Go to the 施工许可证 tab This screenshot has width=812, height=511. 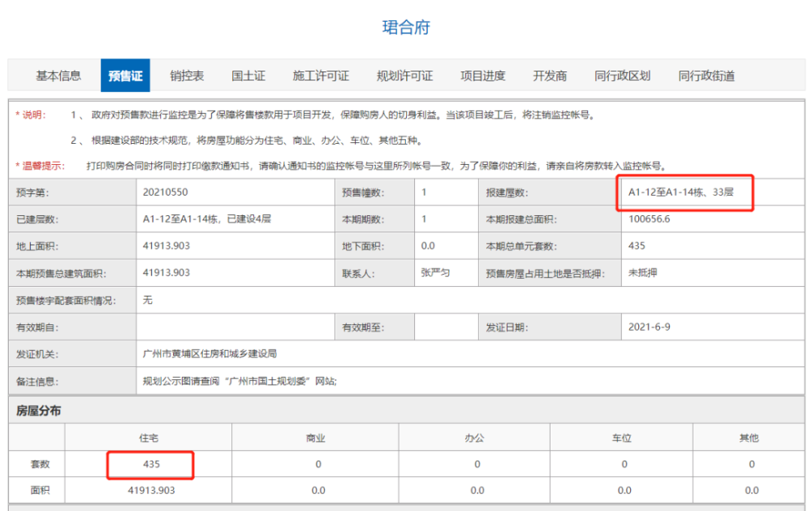coord(321,76)
